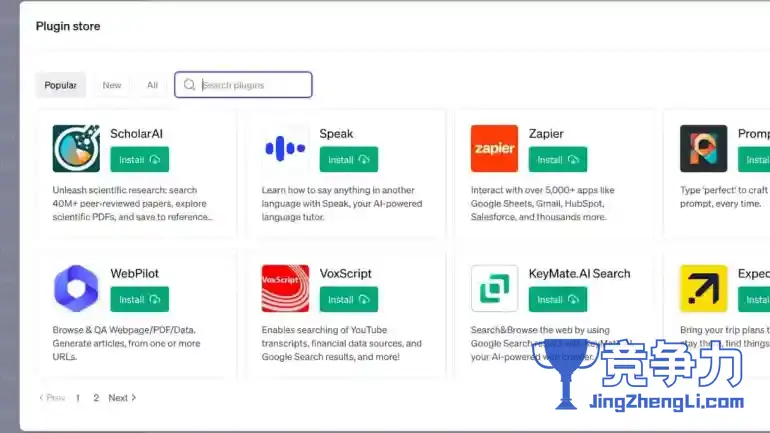Install the KeyMate.AI Search plugin

pyautogui.click(x=558, y=300)
